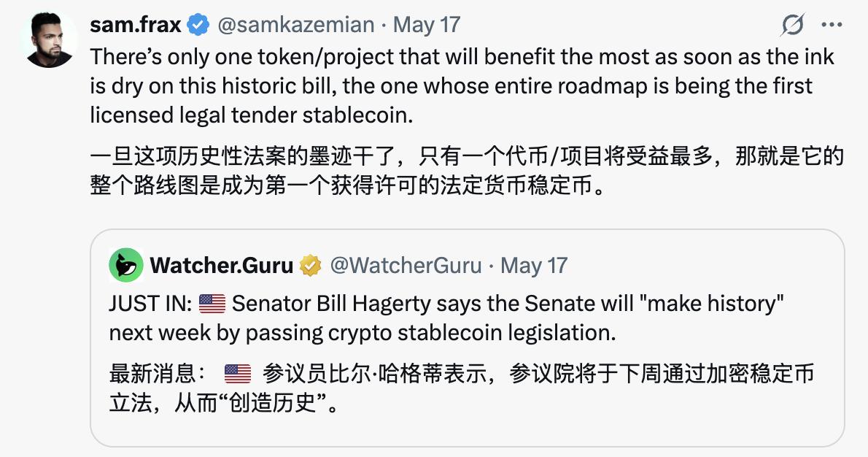Click the US flag emoji after "最新消息："
This screenshot has height=457, width=868.
click(238, 374)
